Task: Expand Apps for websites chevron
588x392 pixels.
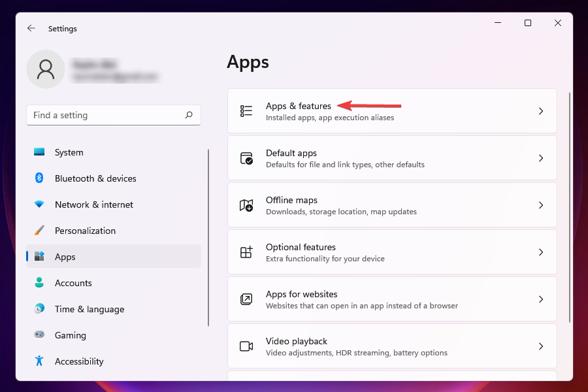Action: (x=541, y=299)
